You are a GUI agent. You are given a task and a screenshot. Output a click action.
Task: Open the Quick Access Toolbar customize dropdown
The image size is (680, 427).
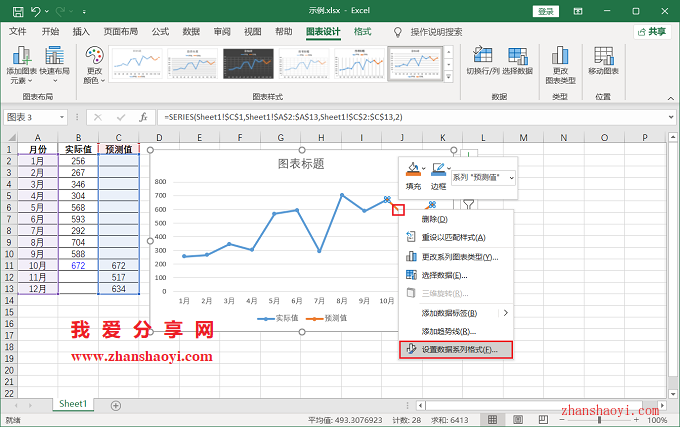(84, 12)
